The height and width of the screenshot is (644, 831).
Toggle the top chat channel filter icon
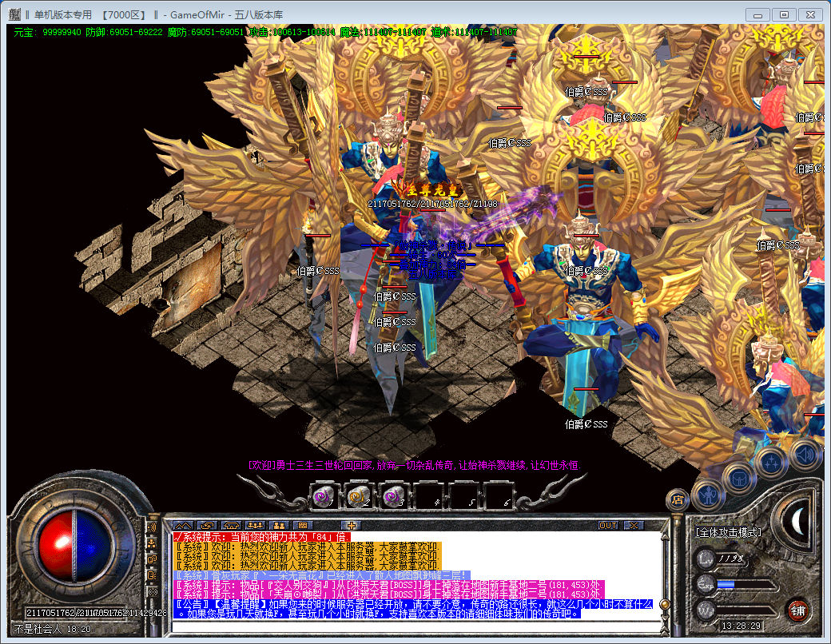[152, 528]
